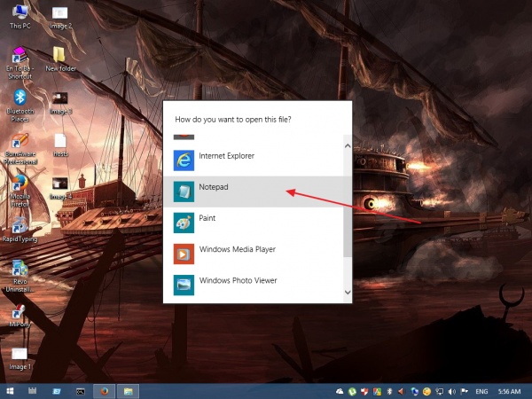Viewport: 532px width, 399px height.
Task: Open File Explorer from the taskbar
Action: point(127,390)
